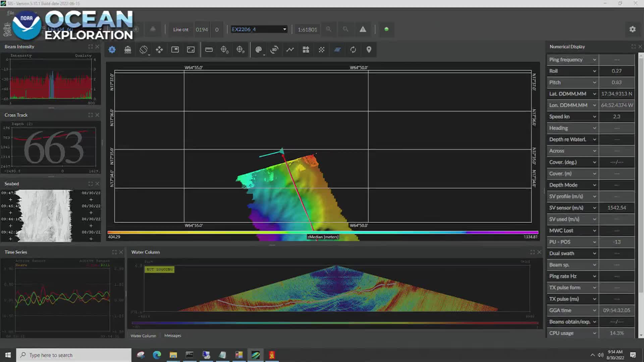Switch to 3D view icon
The image size is (644, 362).
[x=274, y=50]
